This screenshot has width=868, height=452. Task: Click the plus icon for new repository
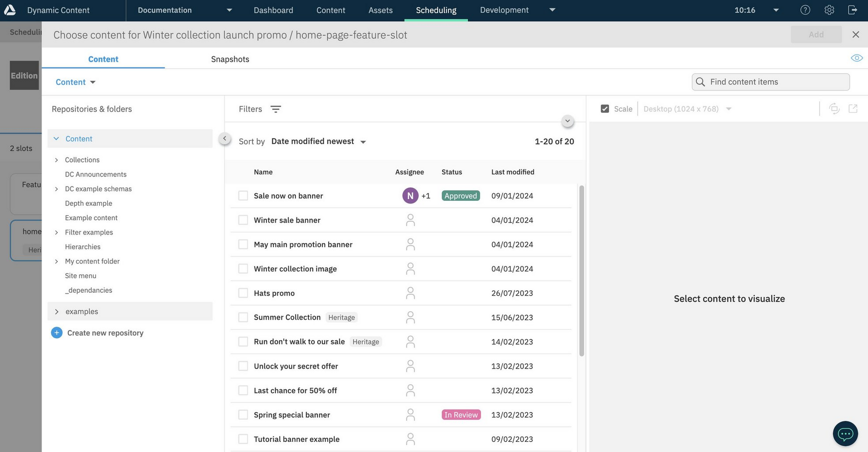coord(57,333)
